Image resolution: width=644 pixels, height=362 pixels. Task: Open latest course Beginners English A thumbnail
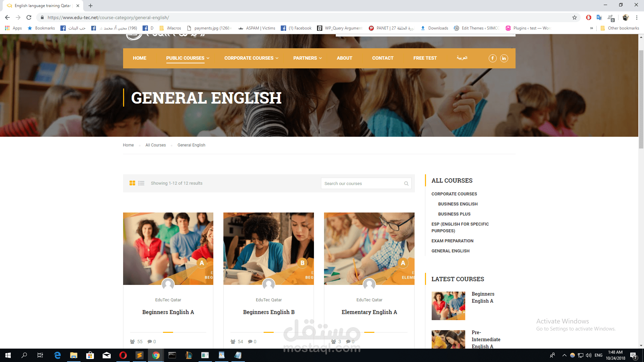click(x=448, y=306)
